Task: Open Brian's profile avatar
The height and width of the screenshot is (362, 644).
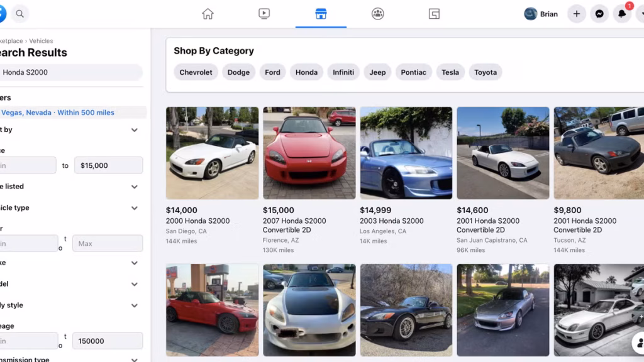Action: (530, 13)
